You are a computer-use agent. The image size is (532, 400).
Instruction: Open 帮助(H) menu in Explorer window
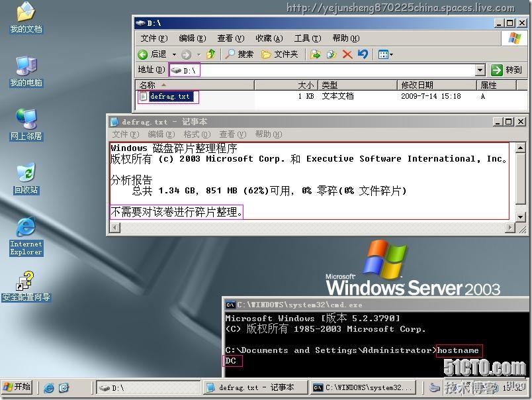tap(346, 38)
